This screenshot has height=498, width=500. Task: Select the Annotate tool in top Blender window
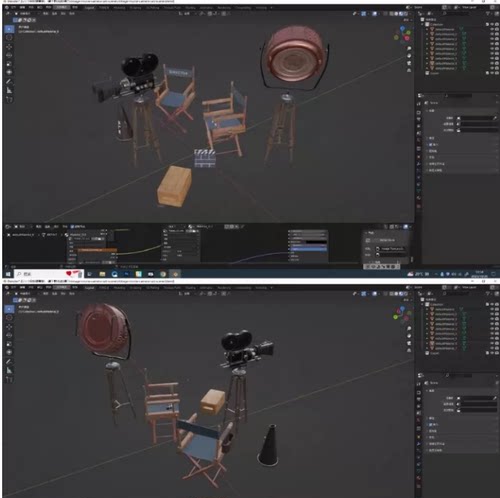[x=9, y=81]
